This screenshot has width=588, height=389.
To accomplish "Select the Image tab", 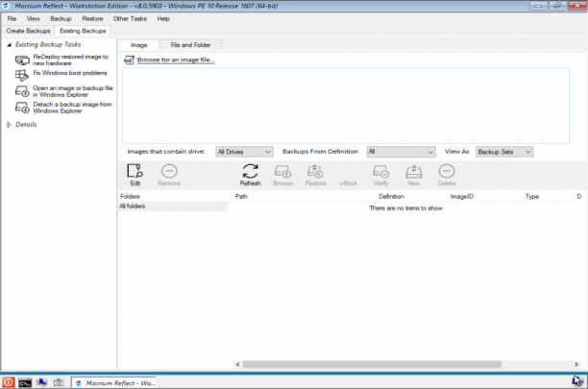I will (x=138, y=45).
